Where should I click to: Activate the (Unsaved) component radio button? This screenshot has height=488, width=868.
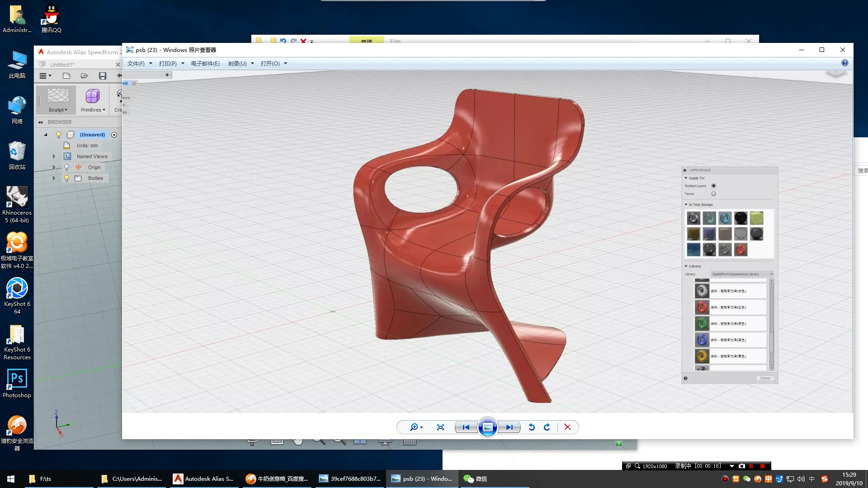(114, 135)
